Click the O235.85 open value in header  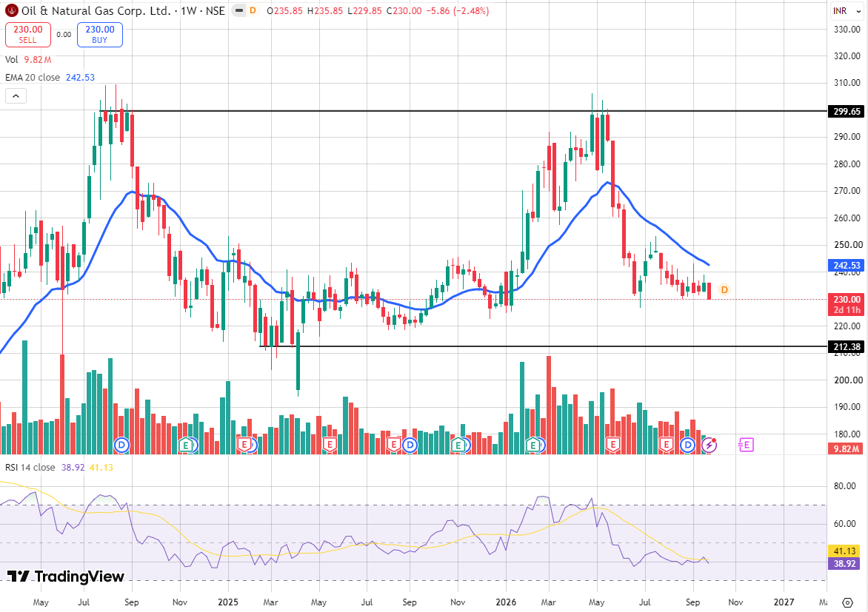284,10
